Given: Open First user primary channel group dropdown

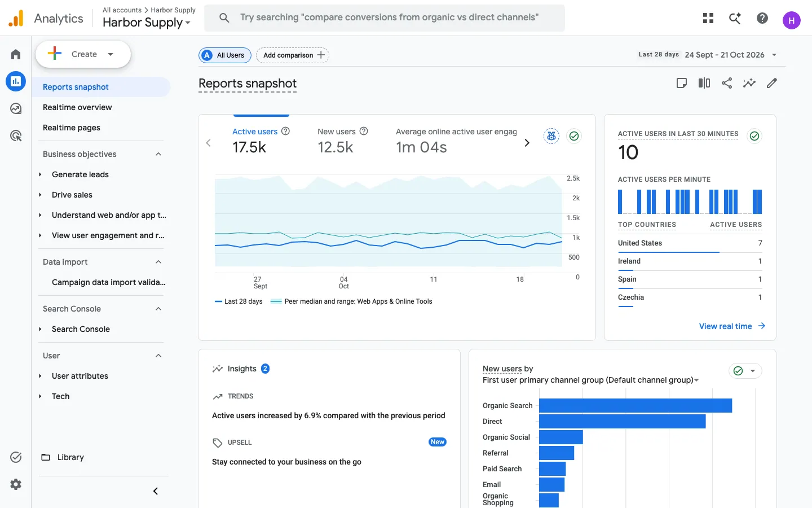Looking at the screenshot, I should (x=590, y=380).
